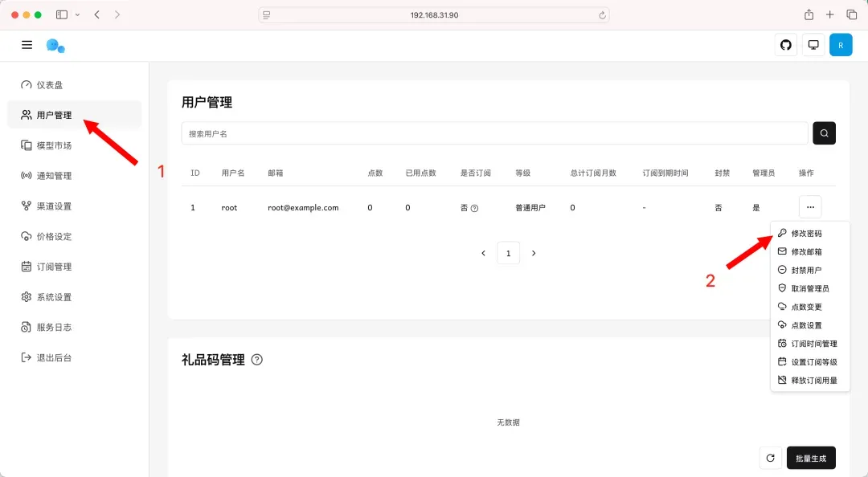This screenshot has height=477, width=868.
Task: Click the 批量生成 button
Action: point(811,458)
